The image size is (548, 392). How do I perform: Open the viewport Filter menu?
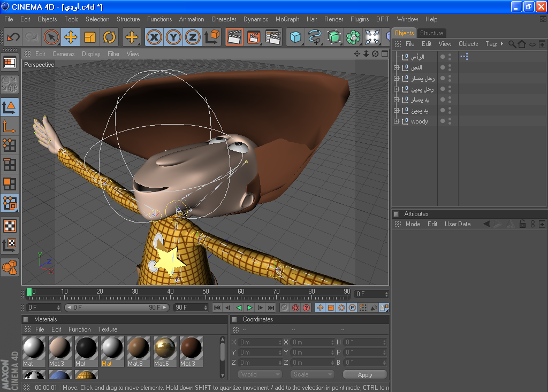(x=113, y=54)
